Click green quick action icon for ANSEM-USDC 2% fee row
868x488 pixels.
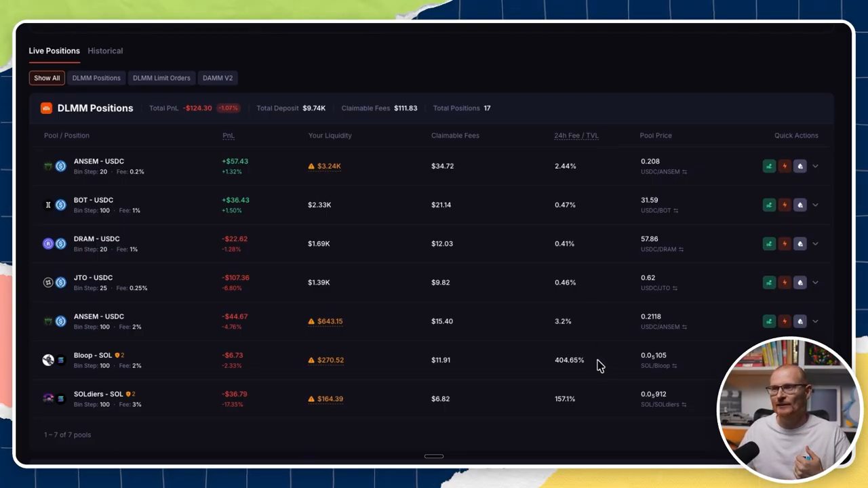click(769, 321)
